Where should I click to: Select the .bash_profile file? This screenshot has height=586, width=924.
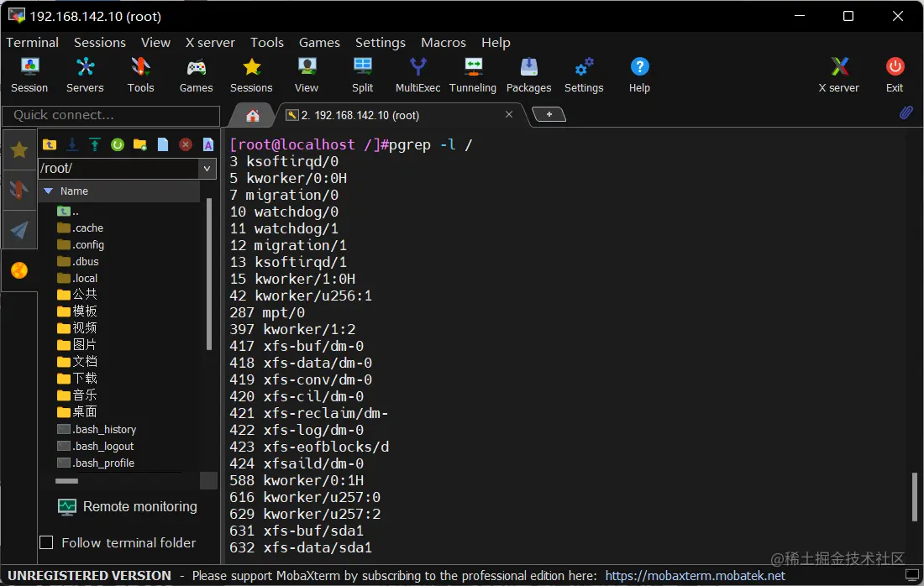[x=96, y=463]
